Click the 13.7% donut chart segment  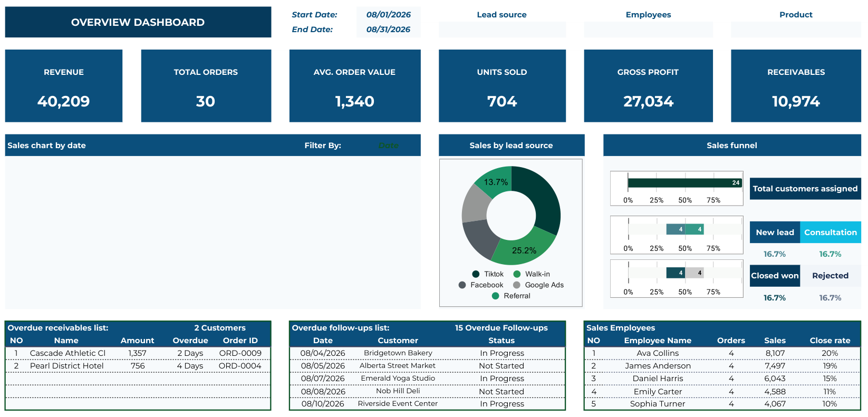tap(496, 181)
